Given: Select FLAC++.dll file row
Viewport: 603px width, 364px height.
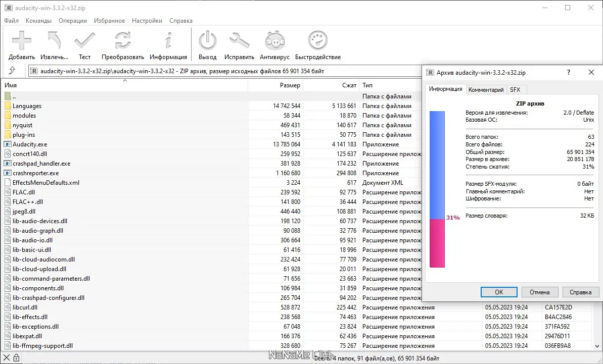Looking at the screenshot, I should (211, 202).
